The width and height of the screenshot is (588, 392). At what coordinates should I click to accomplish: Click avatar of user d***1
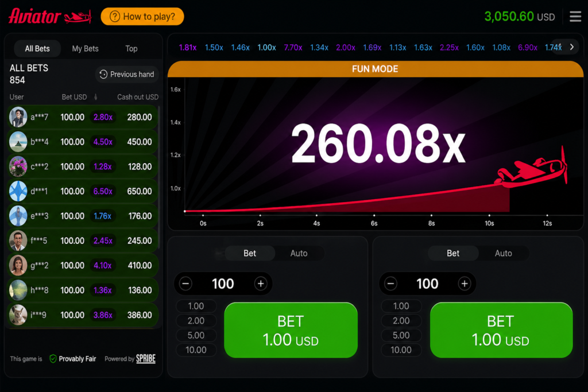[x=18, y=191]
